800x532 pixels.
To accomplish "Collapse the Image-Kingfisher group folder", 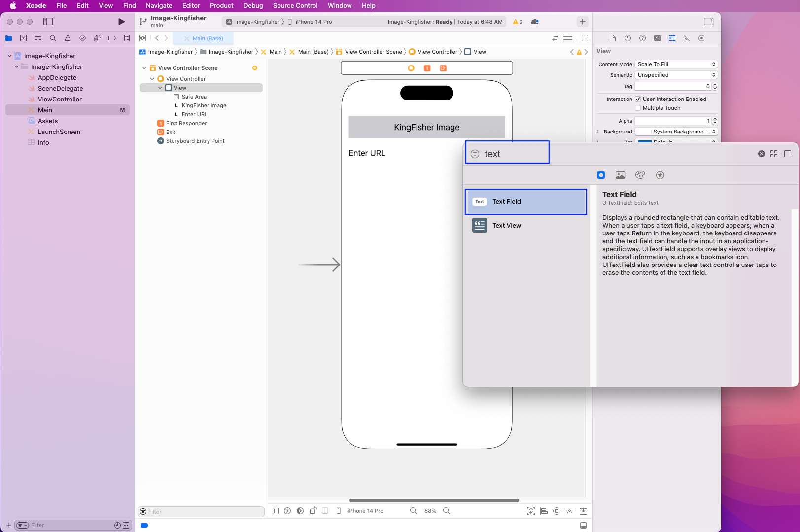I will [x=16, y=66].
